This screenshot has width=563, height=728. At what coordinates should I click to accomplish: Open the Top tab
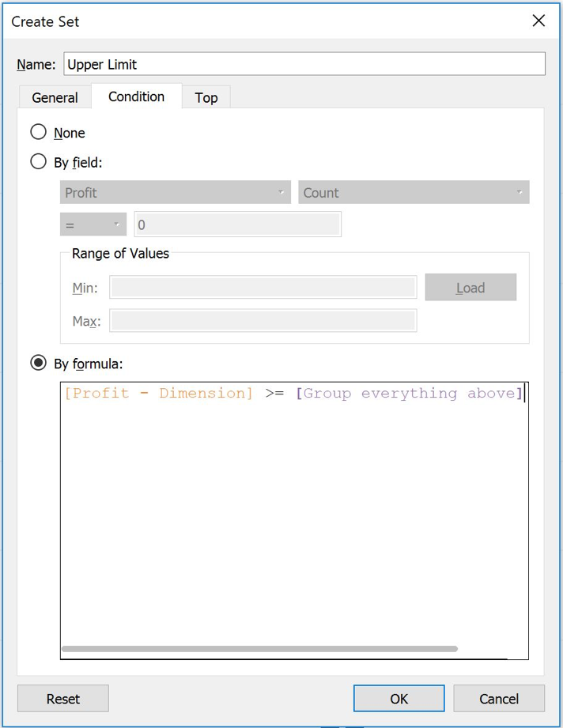point(206,96)
